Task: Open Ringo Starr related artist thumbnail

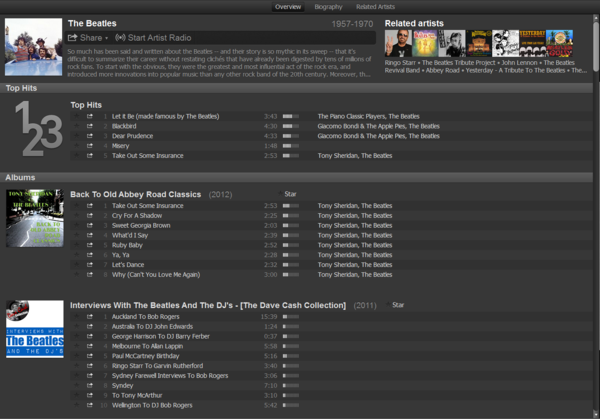Action: pos(398,43)
